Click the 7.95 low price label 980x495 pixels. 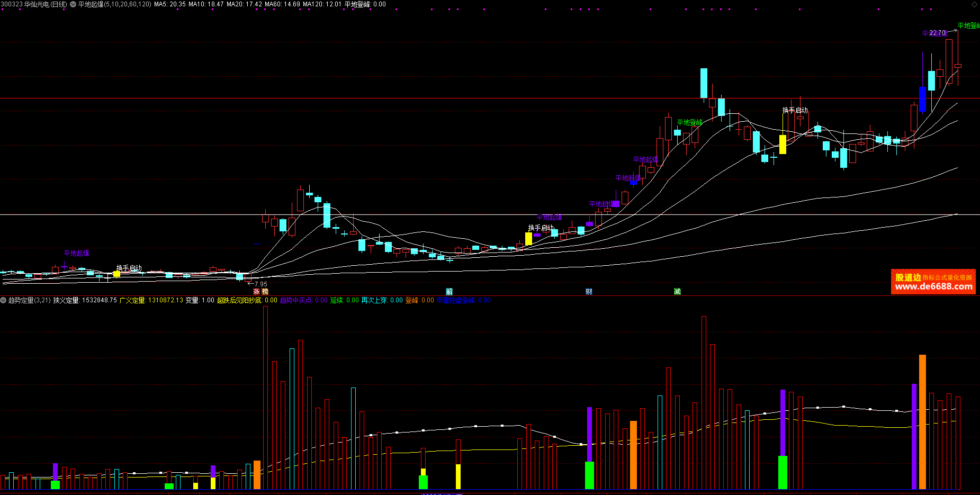(260, 284)
